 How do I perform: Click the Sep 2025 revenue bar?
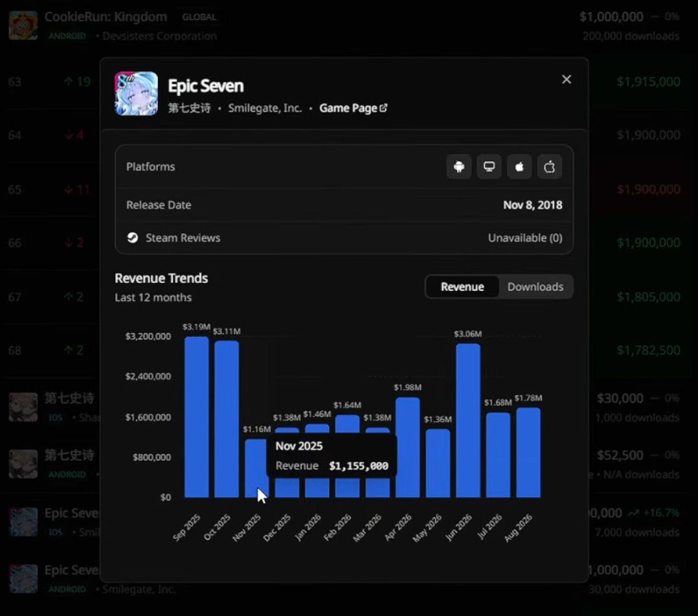click(197, 417)
